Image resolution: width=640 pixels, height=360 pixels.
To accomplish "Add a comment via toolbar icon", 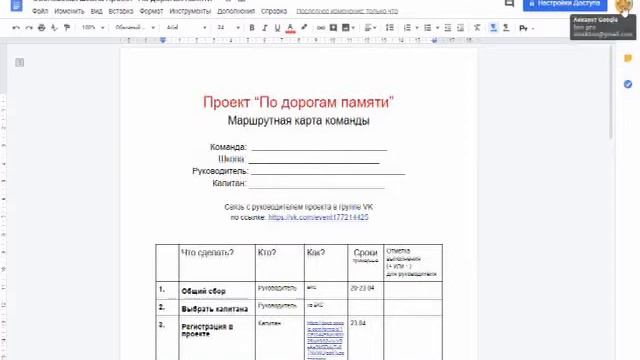I will tap(333, 28).
